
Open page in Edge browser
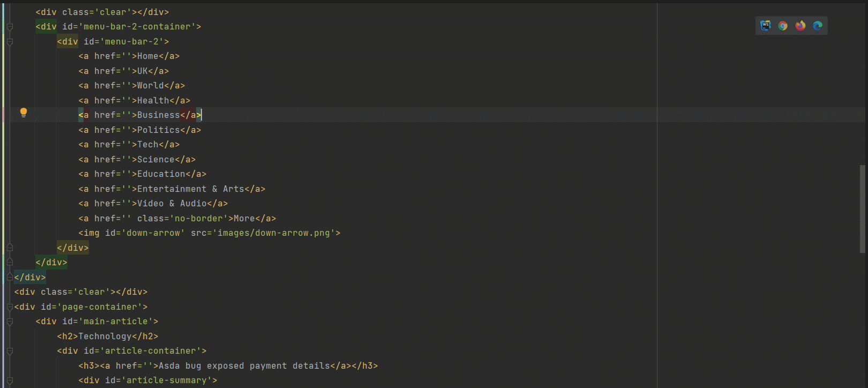pos(818,26)
